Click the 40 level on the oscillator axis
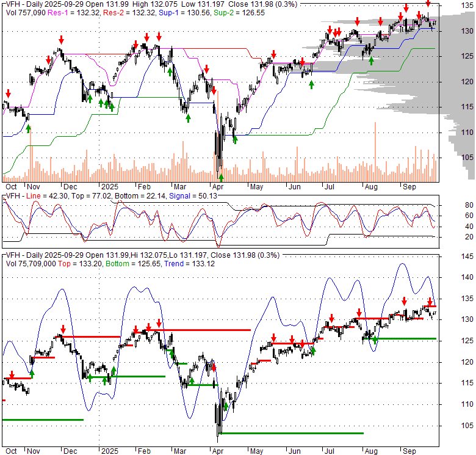The image size is (476, 455). tap(469, 227)
